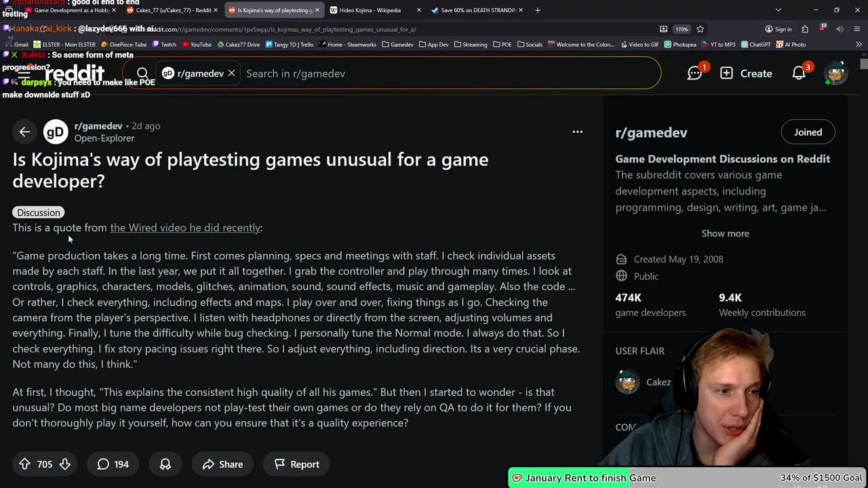This screenshot has height=488, width=868.
Task: Click the Joined button for r/gamedev
Action: pos(808,132)
